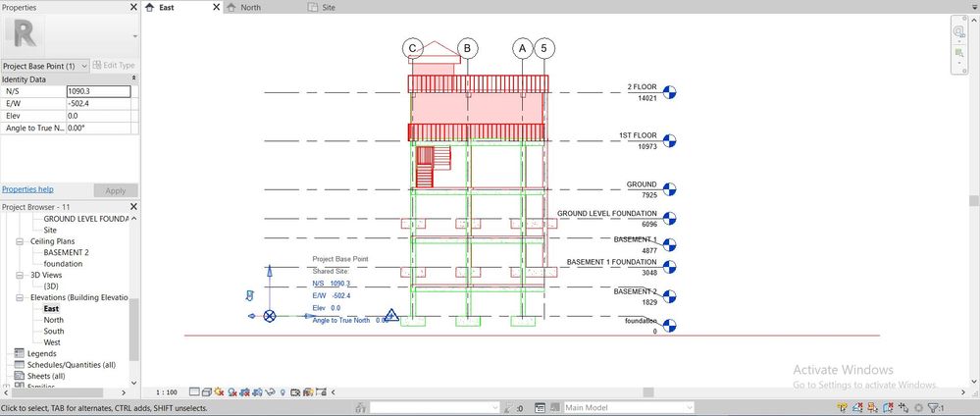This screenshot has width=980, height=416.
Task: Click the Worksets icon in status bar
Action: (x=360, y=408)
